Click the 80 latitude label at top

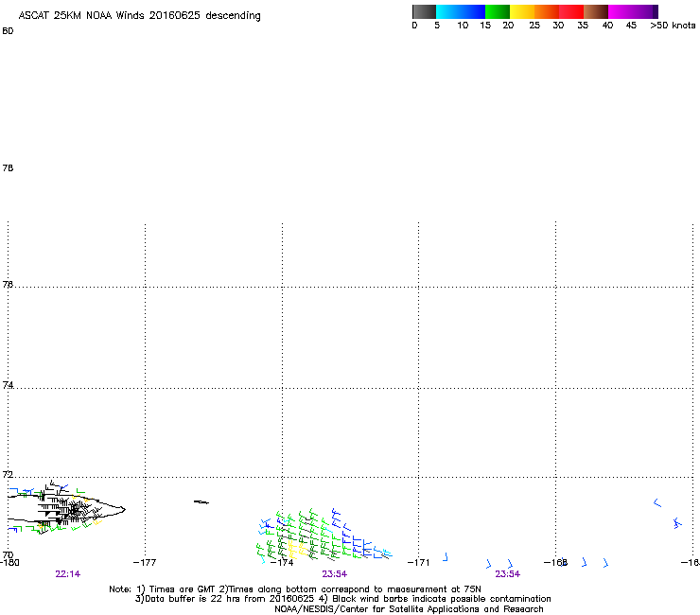click(8, 31)
